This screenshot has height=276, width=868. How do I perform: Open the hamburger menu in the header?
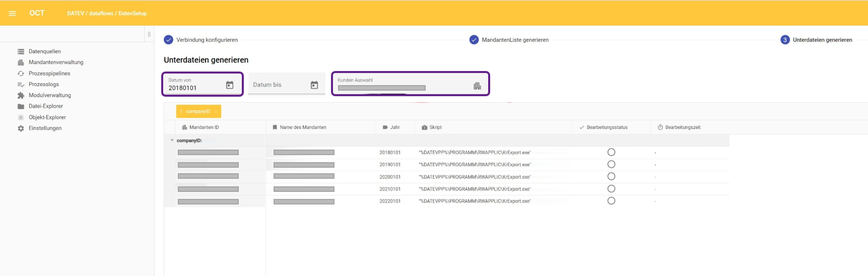tap(12, 14)
